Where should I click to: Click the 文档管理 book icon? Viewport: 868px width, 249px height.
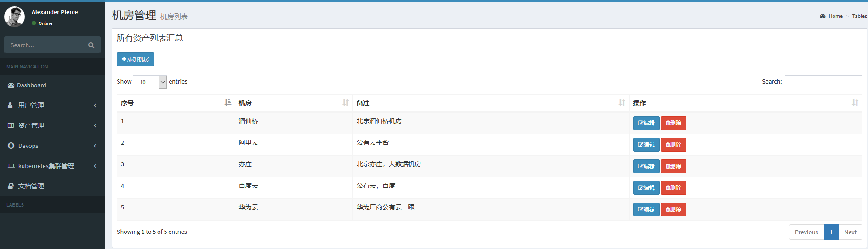(11, 186)
